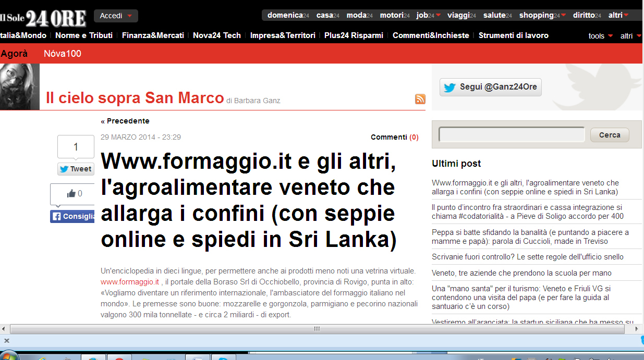Go to the « Precedente post
Image resolution: width=644 pixels, height=360 pixels.
(125, 121)
